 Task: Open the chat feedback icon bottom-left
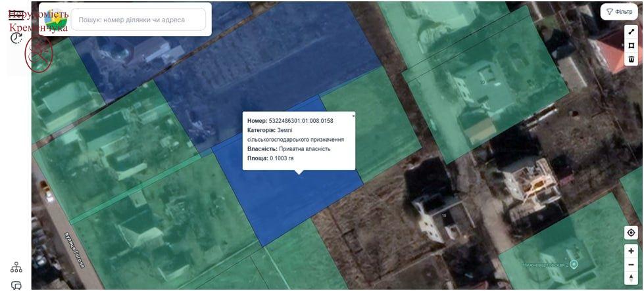pos(16,285)
